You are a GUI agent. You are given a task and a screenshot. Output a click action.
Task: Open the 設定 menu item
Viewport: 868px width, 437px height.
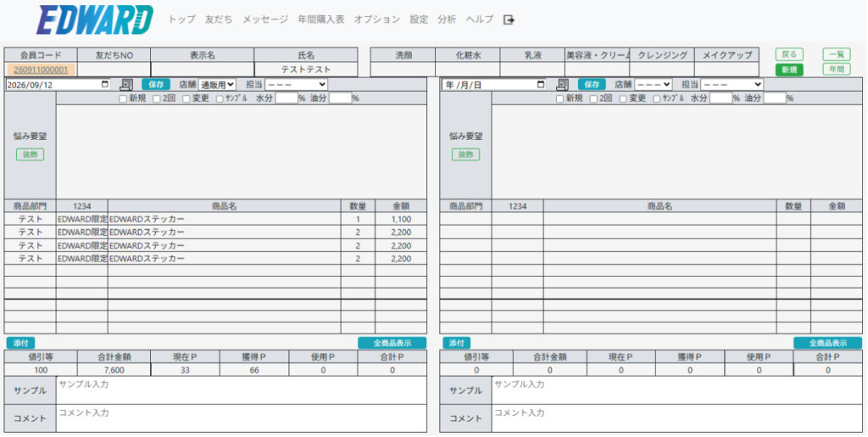click(x=419, y=20)
